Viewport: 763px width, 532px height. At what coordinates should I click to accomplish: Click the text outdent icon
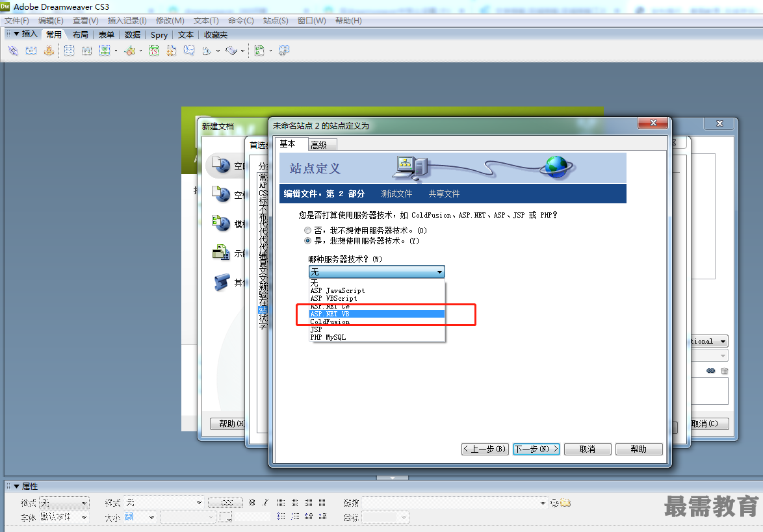[x=309, y=516]
